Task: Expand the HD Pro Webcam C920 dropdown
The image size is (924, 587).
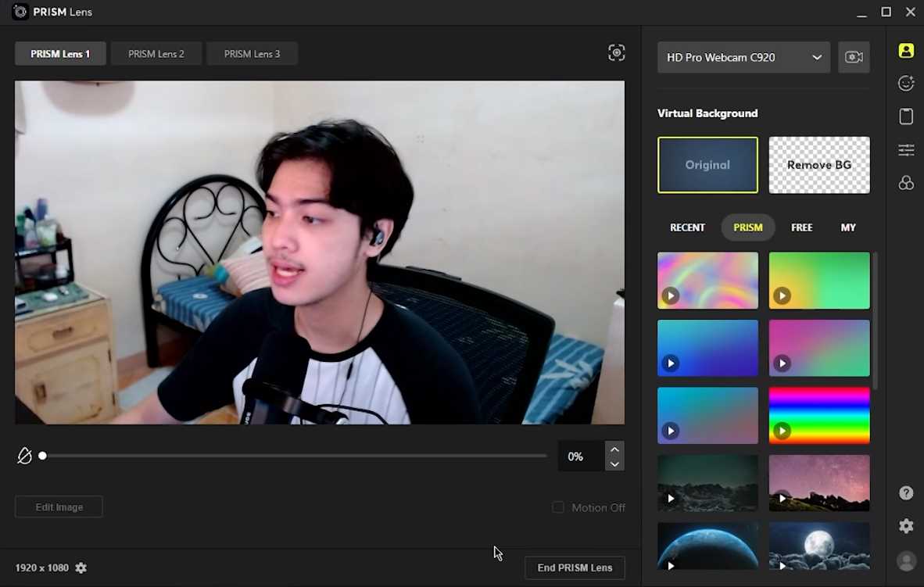Action: [x=743, y=57]
